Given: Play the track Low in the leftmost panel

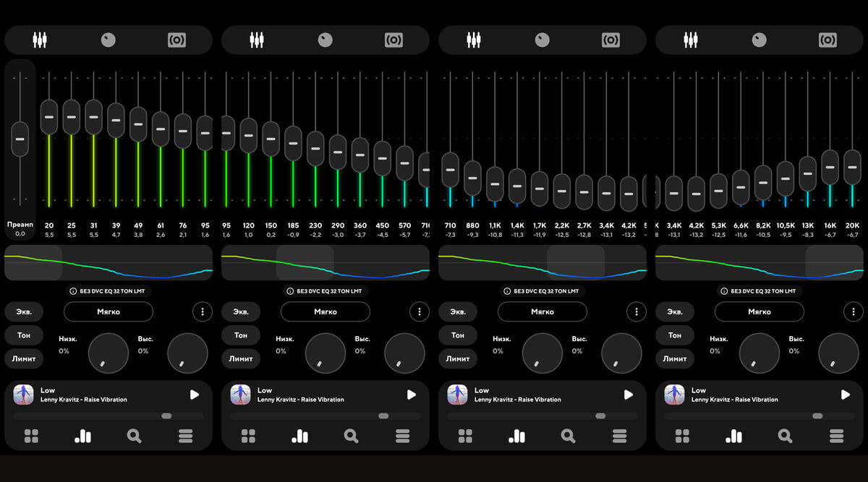Looking at the screenshot, I should click(194, 395).
